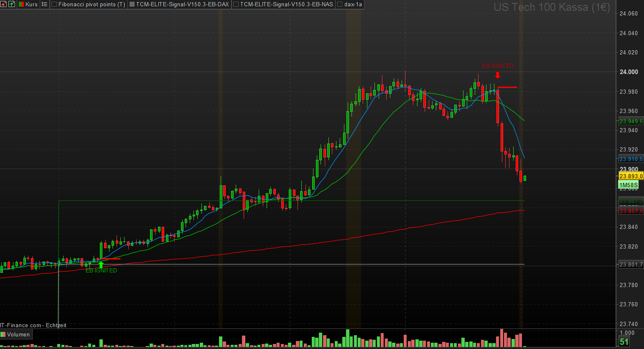The image size is (644, 349).
Task: Click the Kurs price color icon
Action: [21, 4]
